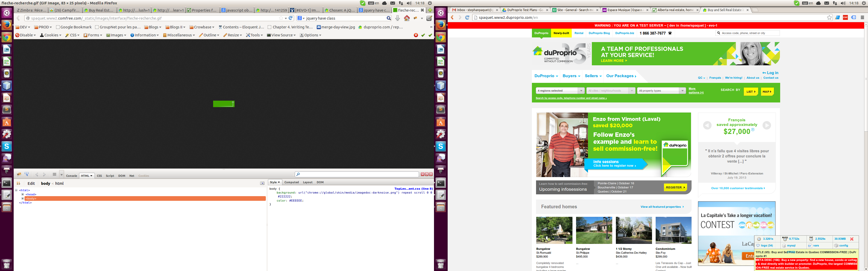This screenshot has height=271, width=868.
Task: Click red error icon in Web Developer toolbar
Action: [416, 35]
